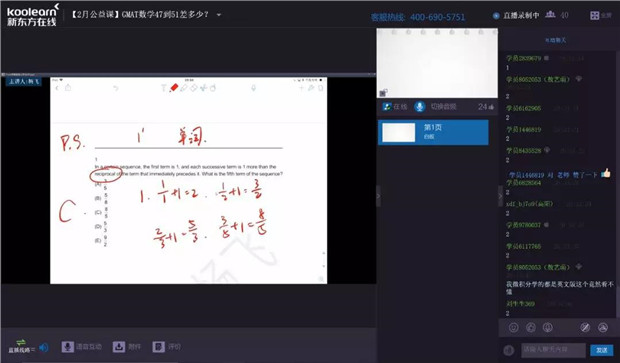Image resolution: width=620 pixels, height=363 pixels.
Task: Click chat user 学员9780037
Action: [x=524, y=225]
